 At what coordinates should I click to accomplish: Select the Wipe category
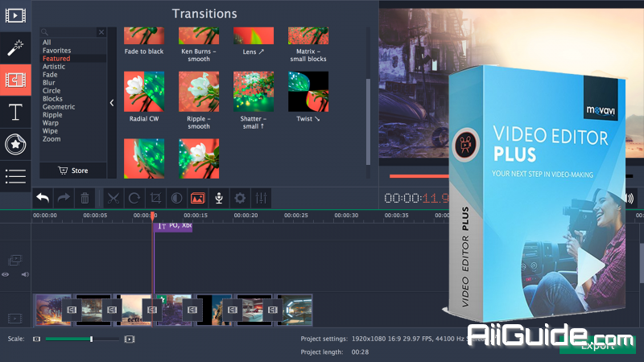click(50, 131)
